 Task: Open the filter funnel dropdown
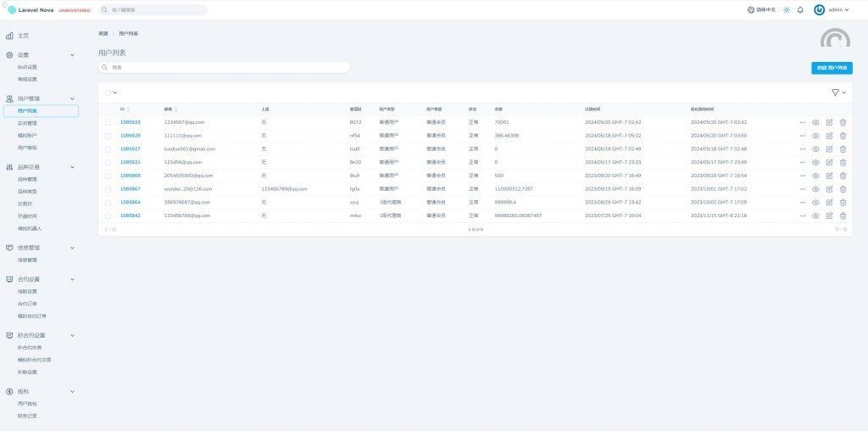pos(838,92)
